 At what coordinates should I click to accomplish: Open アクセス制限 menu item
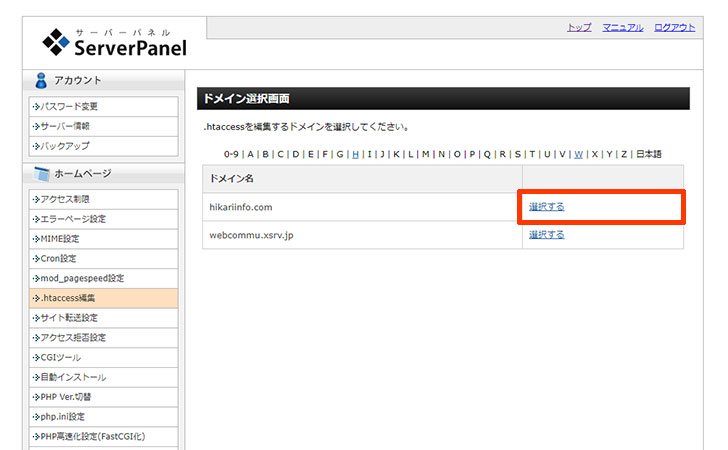tap(103, 199)
